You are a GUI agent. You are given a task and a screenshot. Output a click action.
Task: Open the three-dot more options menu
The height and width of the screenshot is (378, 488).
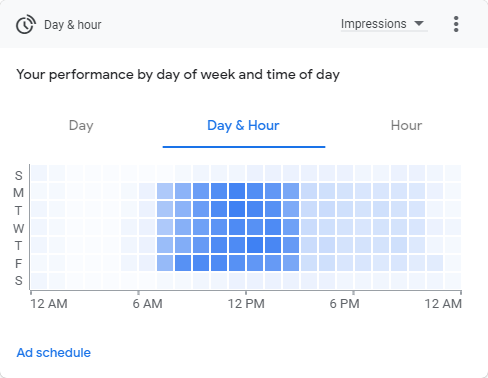tap(456, 24)
